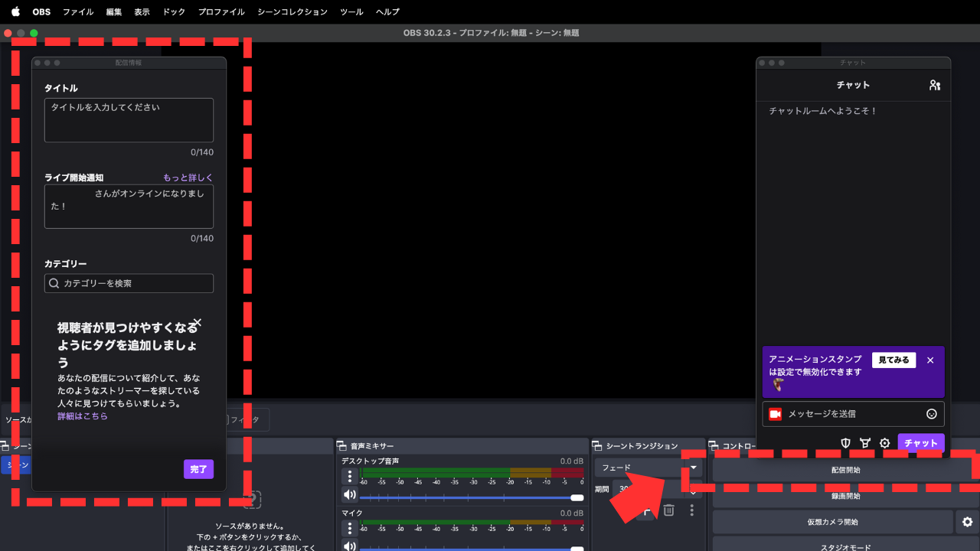Open the 編集 menu
The width and height of the screenshot is (980, 551).
tap(114, 11)
